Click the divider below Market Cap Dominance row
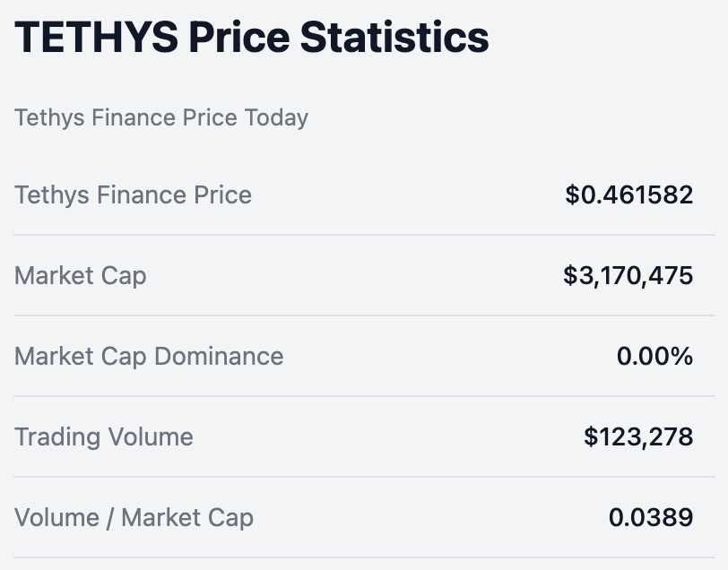The width and height of the screenshot is (728, 570). pos(364,396)
